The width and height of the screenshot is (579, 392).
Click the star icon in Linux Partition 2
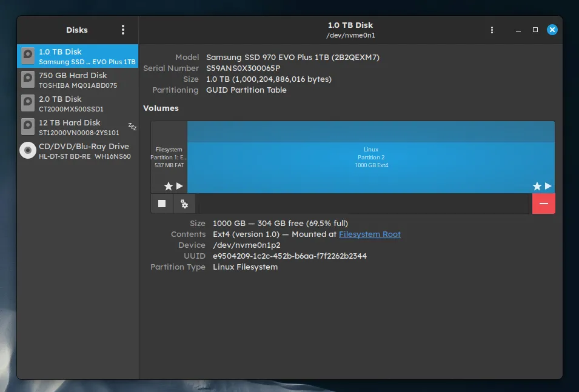pos(537,186)
